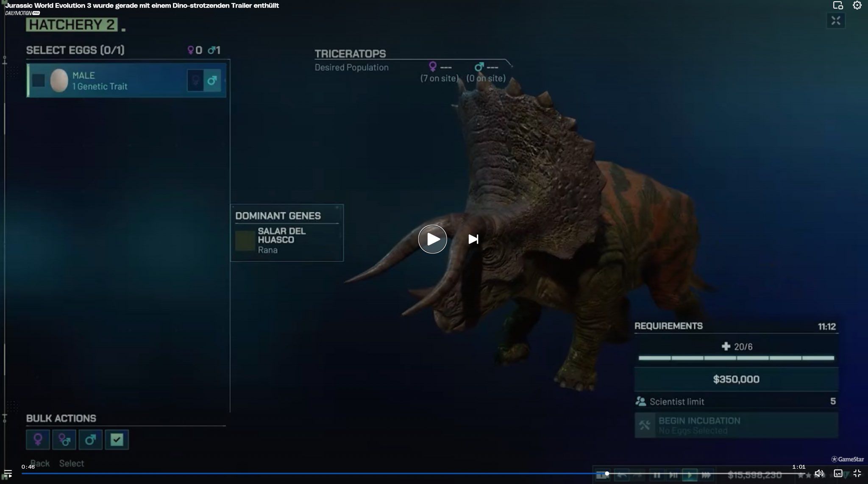
Task: Click the 'Rana' gene label
Action: click(268, 250)
